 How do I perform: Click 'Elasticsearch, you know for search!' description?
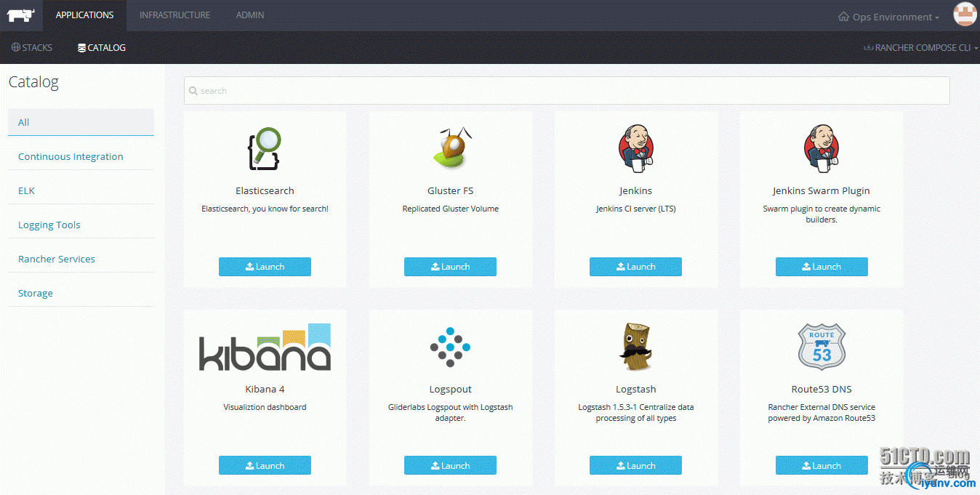[265, 209]
